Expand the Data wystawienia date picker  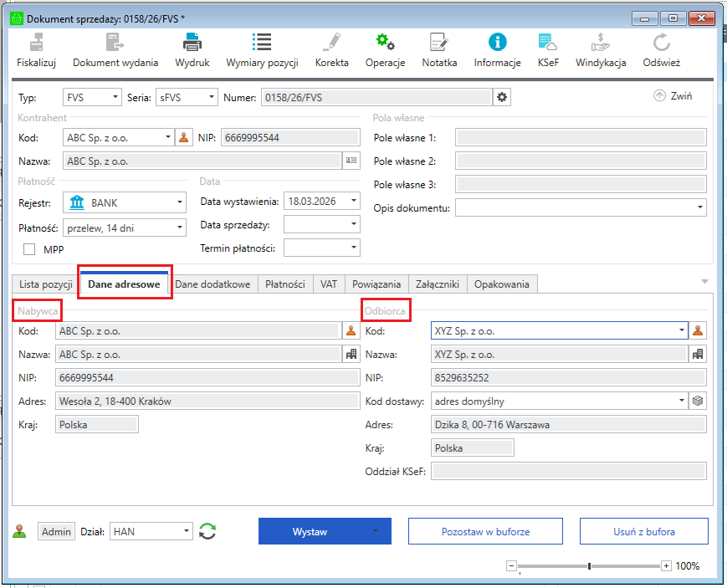[x=354, y=202]
